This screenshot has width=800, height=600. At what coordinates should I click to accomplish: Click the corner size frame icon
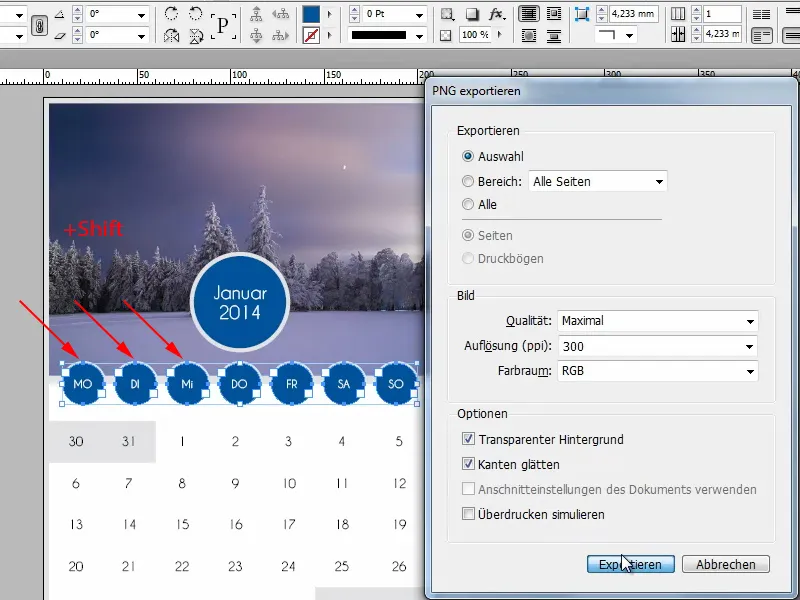point(581,14)
